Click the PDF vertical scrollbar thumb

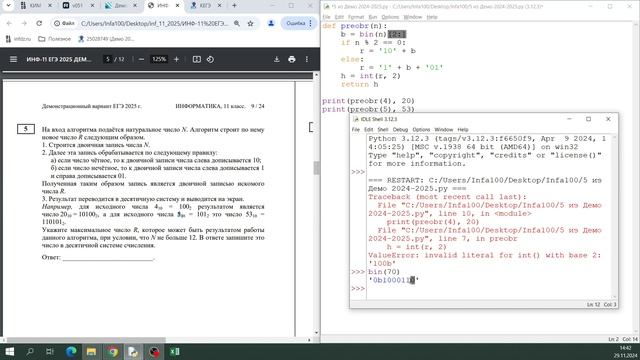pyautogui.click(x=316, y=168)
